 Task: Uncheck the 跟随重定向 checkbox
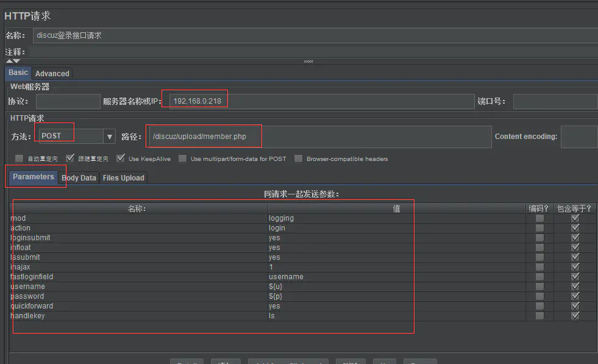(x=70, y=159)
